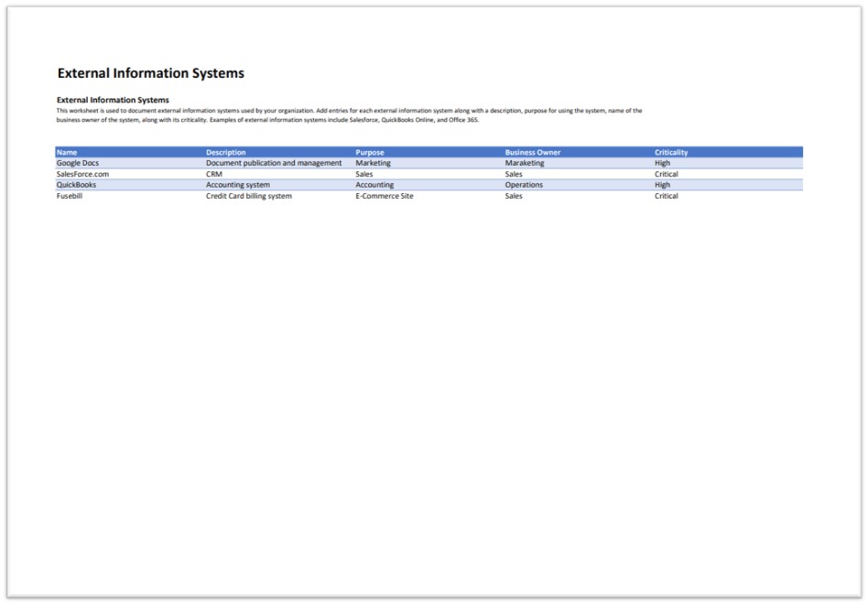Viewport: 868px width, 605px height.
Task: Click the Criticality value for Fusebill row
Action: (x=666, y=196)
